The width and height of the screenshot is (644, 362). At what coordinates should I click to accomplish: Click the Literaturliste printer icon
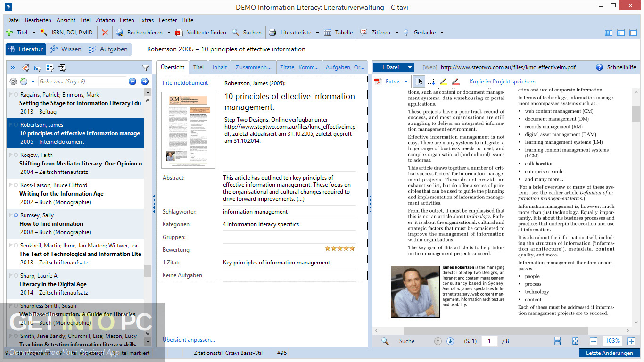tap(272, 33)
